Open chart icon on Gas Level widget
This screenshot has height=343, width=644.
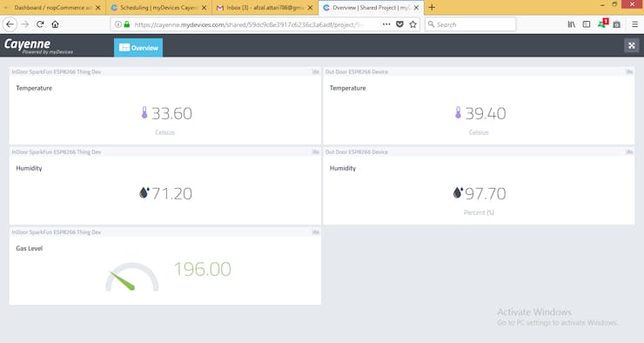tap(315, 232)
